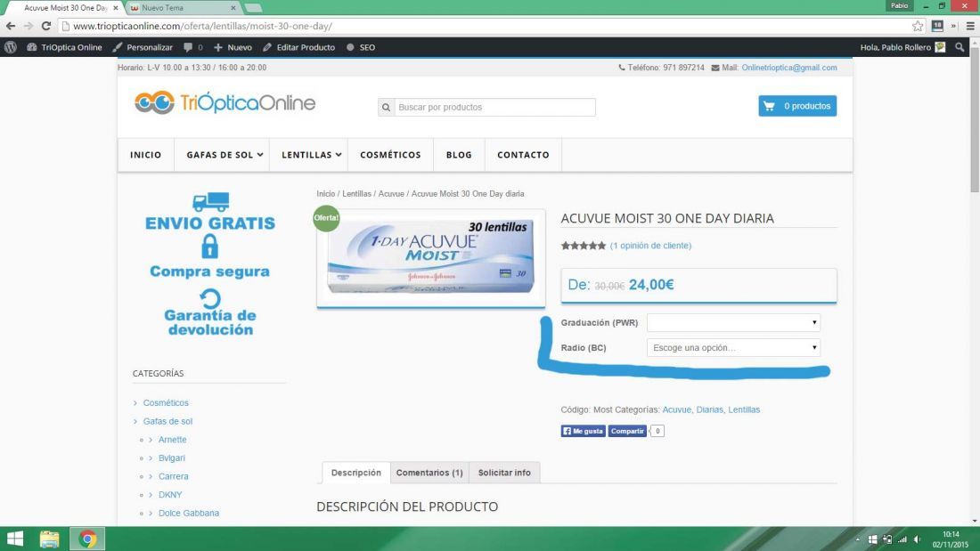980x551 pixels.
Task: Open the DKNY subcategory
Action: [170, 495]
